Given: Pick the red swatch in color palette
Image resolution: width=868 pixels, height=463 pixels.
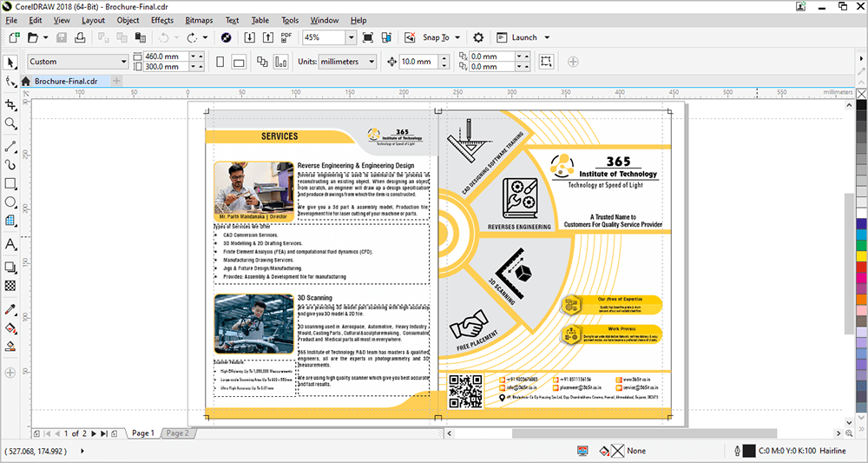Looking at the screenshot, I should pos(861,268).
